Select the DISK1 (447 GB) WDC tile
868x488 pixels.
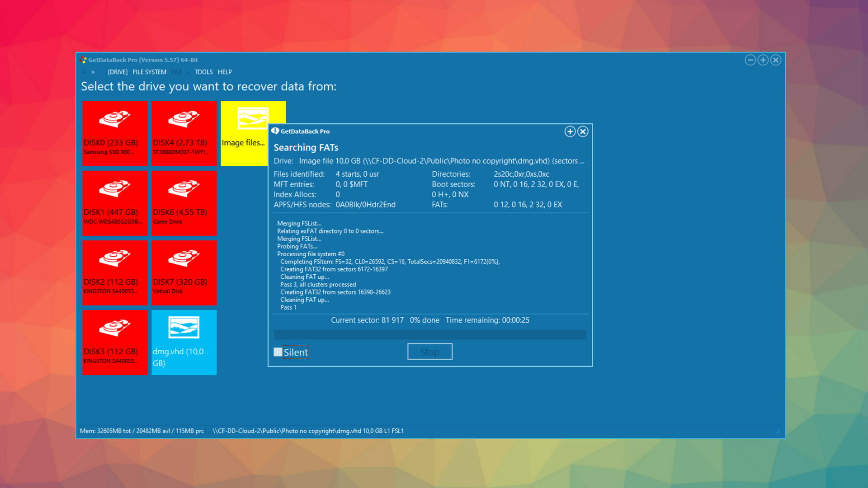[x=115, y=203]
